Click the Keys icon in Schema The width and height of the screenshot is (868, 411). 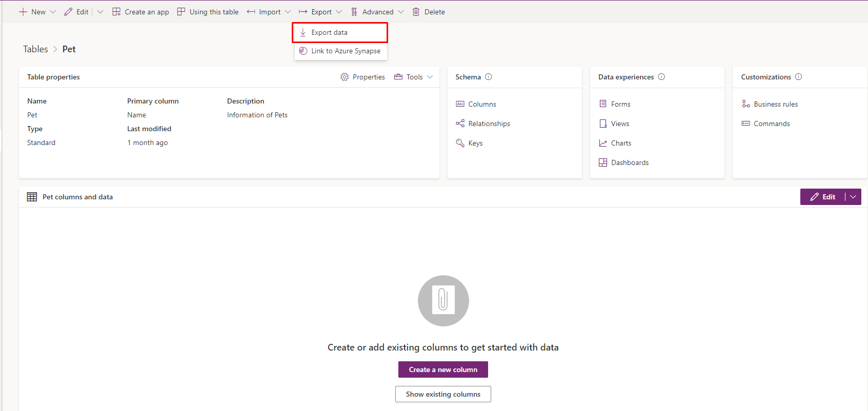460,143
